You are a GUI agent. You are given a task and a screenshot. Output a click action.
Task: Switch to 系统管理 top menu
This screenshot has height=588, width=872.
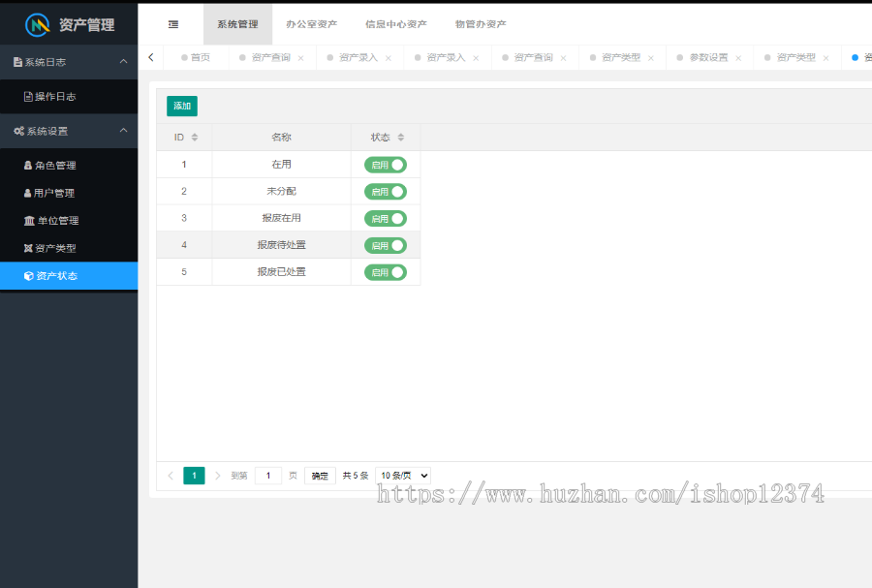(x=238, y=24)
